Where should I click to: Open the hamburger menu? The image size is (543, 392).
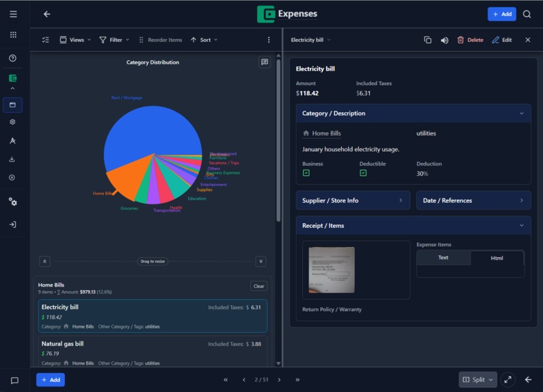pos(13,14)
